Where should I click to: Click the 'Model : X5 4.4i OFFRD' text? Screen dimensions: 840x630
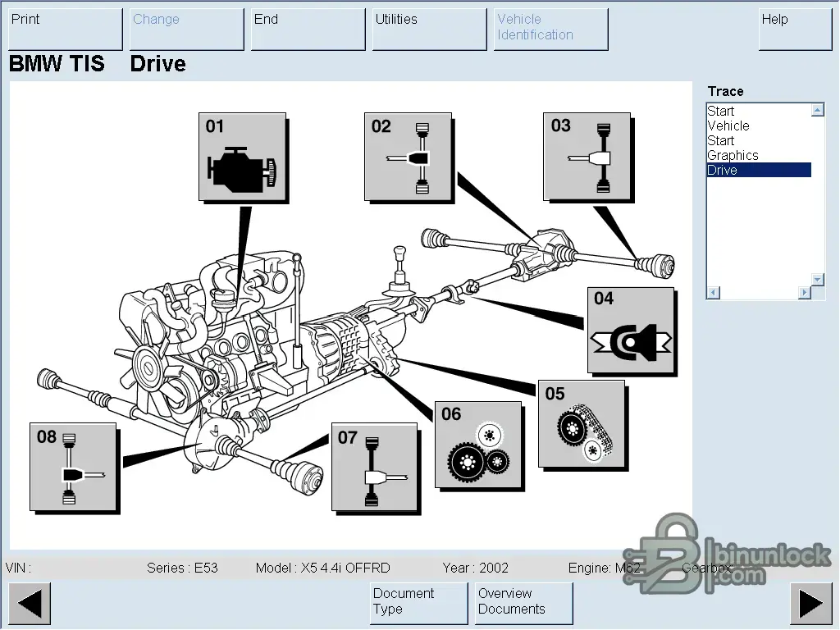[x=322, y=568]
